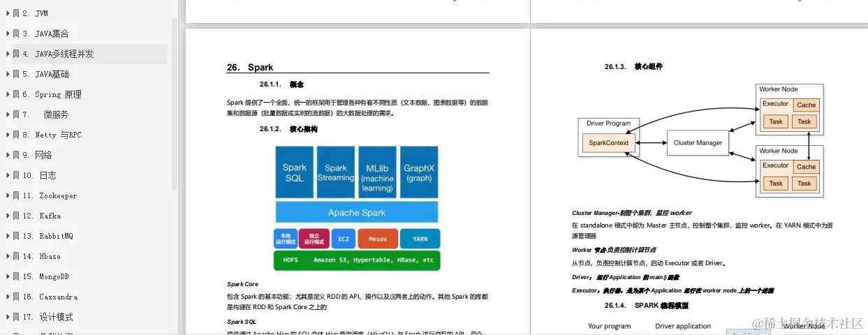The height and width of the screenshot is (335, 868).
Task: Click the Spark core architecture diagram
Action: 357,208
